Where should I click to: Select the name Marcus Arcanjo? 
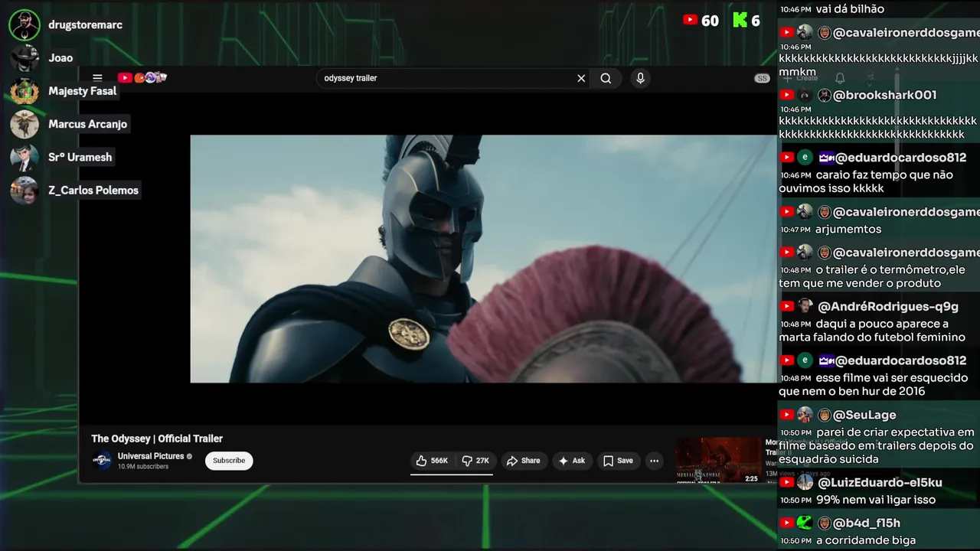[88, 124]
